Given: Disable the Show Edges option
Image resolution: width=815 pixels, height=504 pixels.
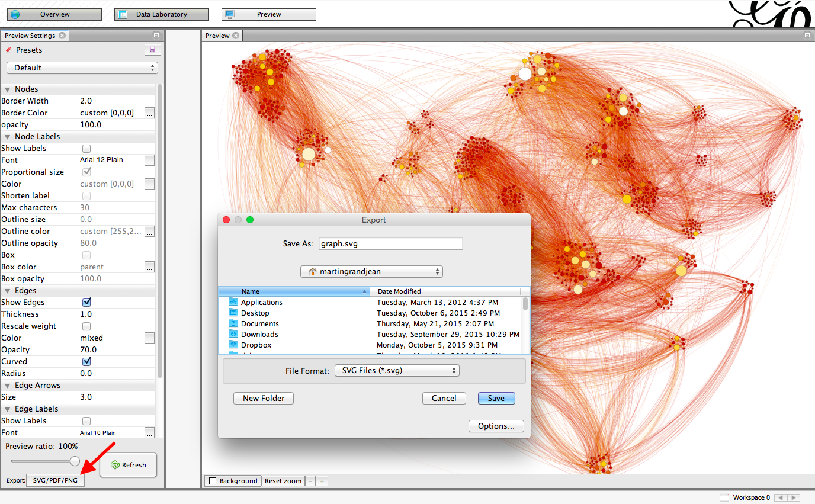Looking at the screenshot, I should 86,302.
